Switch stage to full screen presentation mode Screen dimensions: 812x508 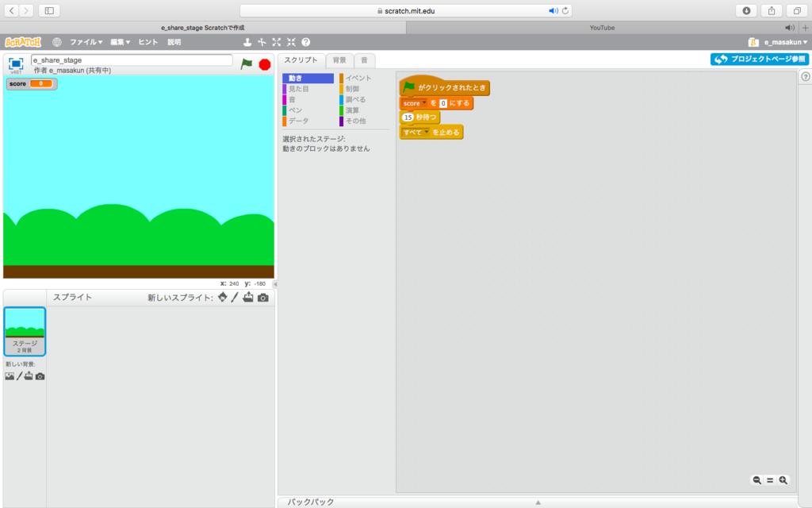[16, 63]
